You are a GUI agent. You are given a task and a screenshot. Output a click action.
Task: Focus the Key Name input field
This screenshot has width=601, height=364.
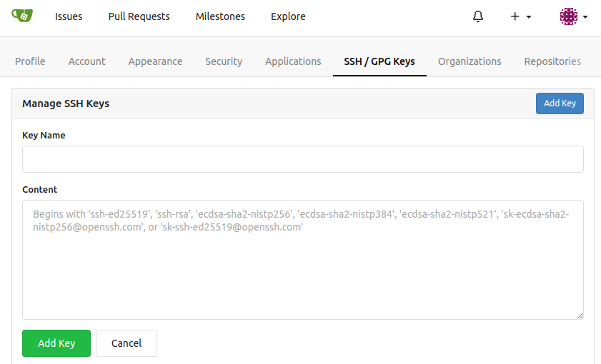pyautogui.click(x=303, y=159)
